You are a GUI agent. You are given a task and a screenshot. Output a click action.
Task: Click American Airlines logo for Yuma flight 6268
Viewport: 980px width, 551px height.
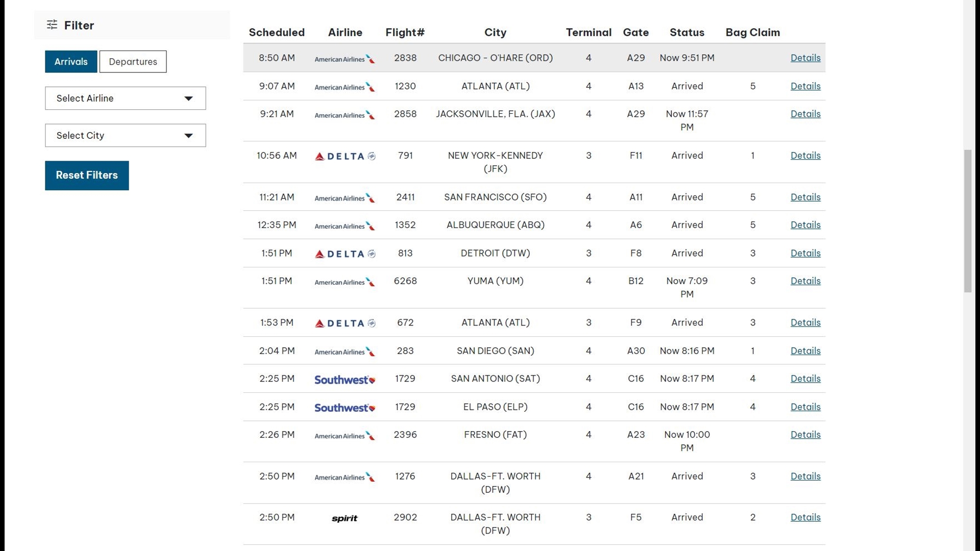tap(345, 282)
